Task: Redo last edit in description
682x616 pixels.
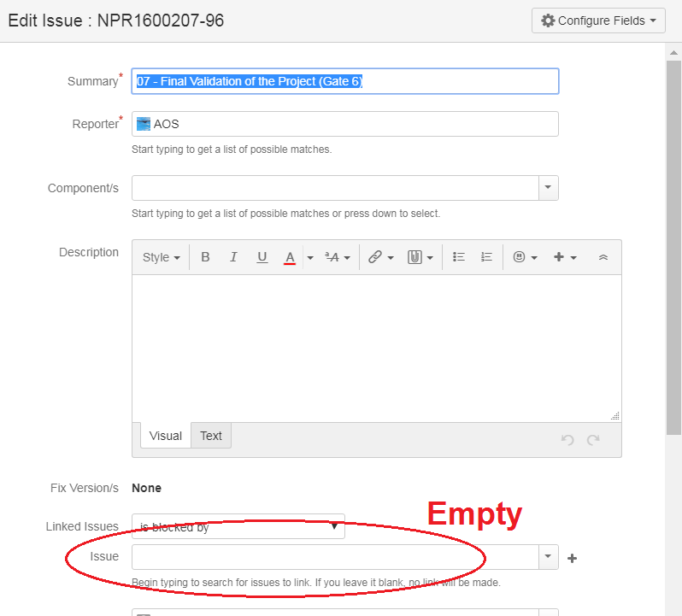Action: tap(593, 440)
